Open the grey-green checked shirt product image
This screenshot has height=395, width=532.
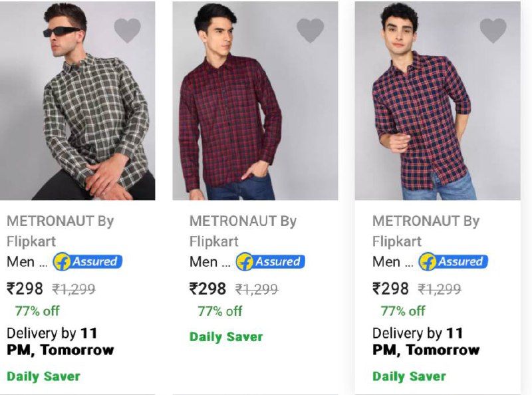click(x=77, y=101)
